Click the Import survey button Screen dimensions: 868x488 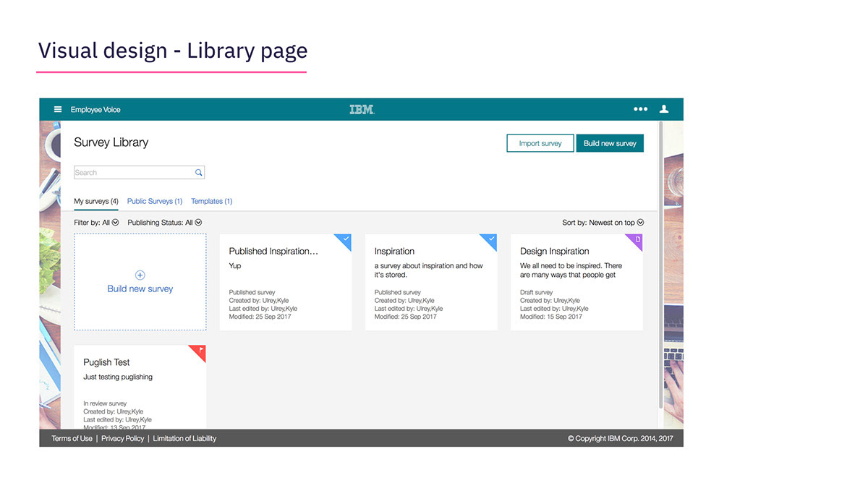[x=540, y=143]
